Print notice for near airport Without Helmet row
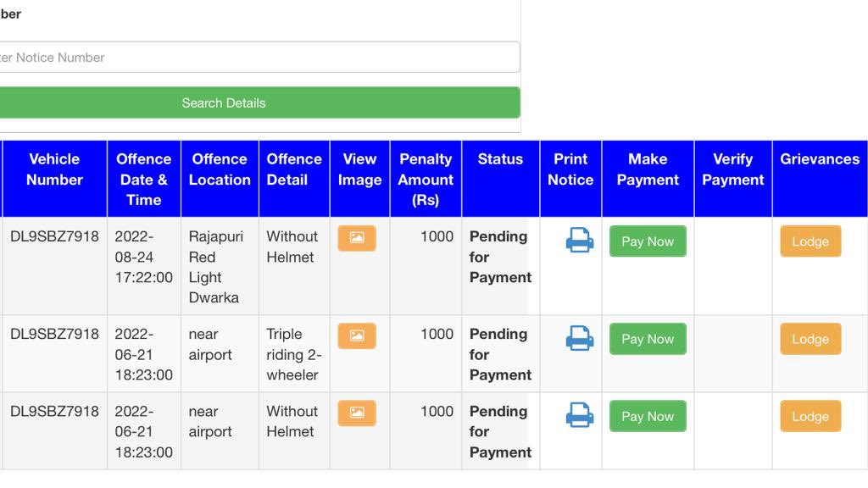The width and height of the screenshot is (868, 488). coord(580,415)
